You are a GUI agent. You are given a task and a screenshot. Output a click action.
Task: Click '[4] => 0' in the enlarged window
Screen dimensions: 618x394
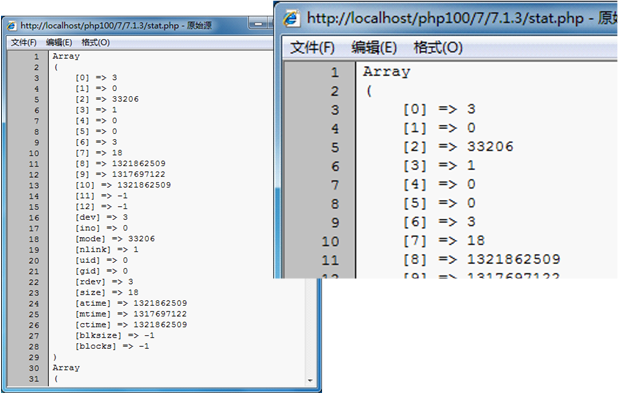[439, 184]
